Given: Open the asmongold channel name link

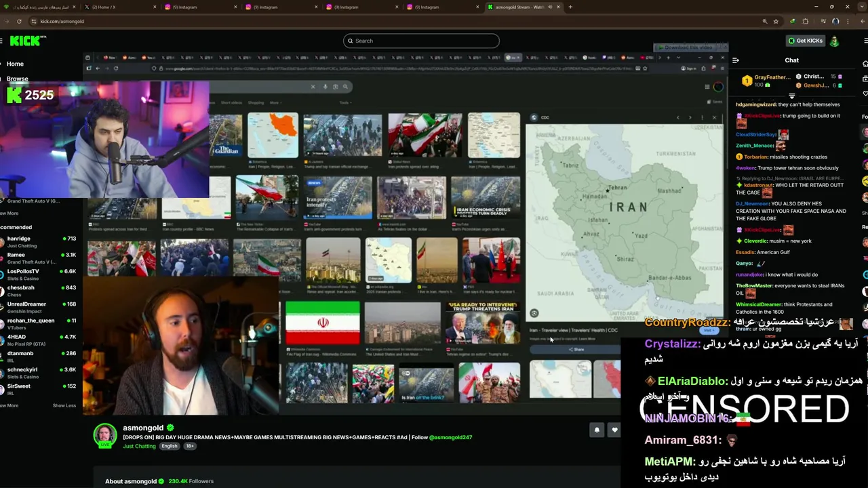Looking at the screenshot, I should [x=143, y=428].
